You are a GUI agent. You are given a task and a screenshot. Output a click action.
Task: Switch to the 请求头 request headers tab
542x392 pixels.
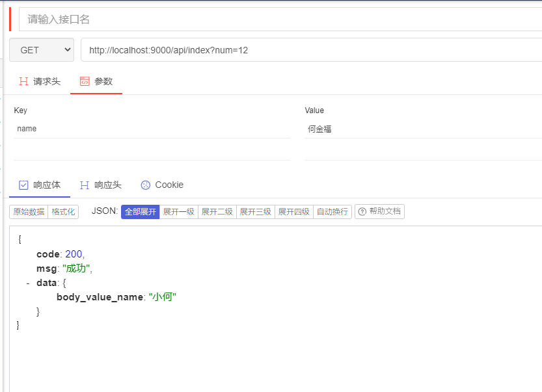(40, 81)
